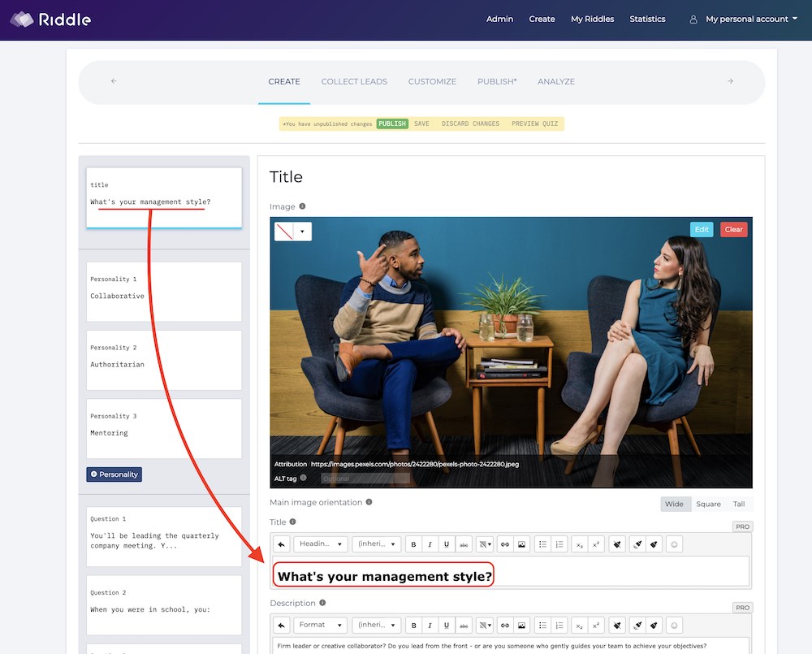
Task: Select the Question 1 card in sidebar
Action: pos(164,536)
